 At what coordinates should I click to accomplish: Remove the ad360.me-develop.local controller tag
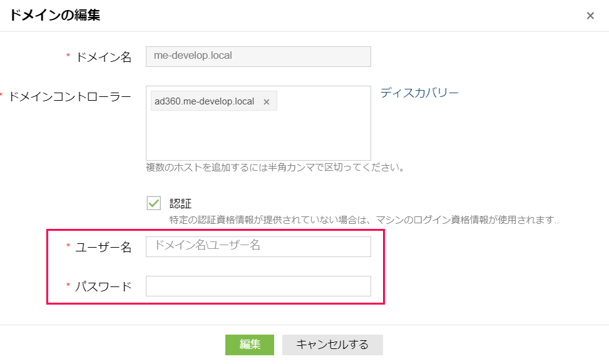[x=266, y=102]
